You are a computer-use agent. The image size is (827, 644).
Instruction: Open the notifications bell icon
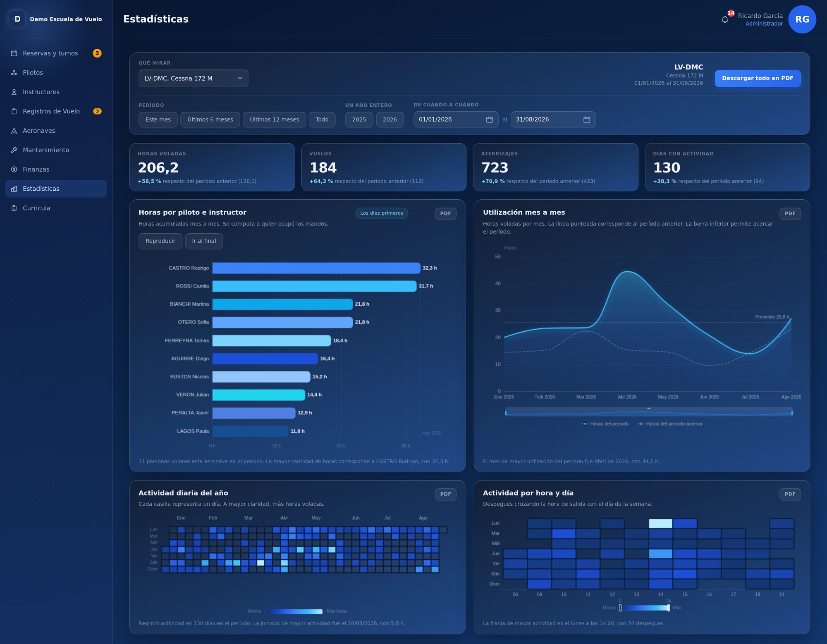[725, 19]
